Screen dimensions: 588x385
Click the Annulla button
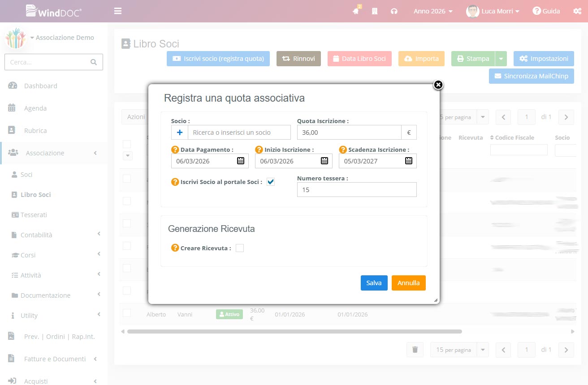pyautogui.click(x=408, y=283)
